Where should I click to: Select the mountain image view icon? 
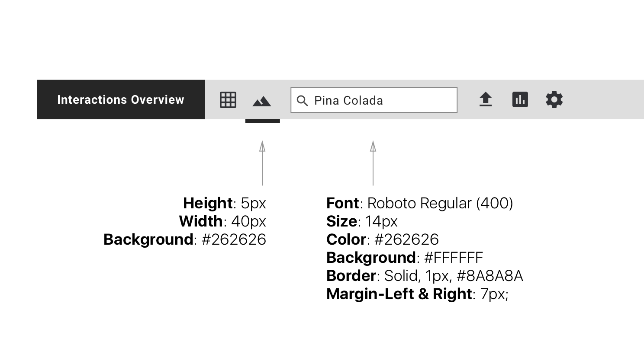pos(261,102)
